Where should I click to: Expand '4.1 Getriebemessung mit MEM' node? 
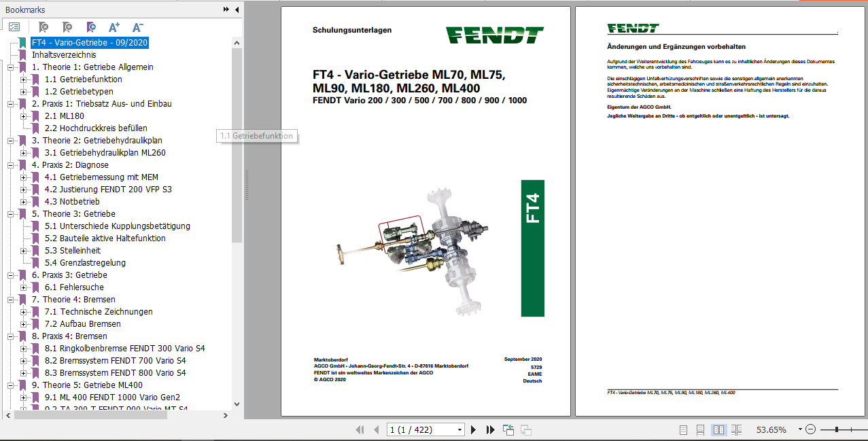pos(23,177)
